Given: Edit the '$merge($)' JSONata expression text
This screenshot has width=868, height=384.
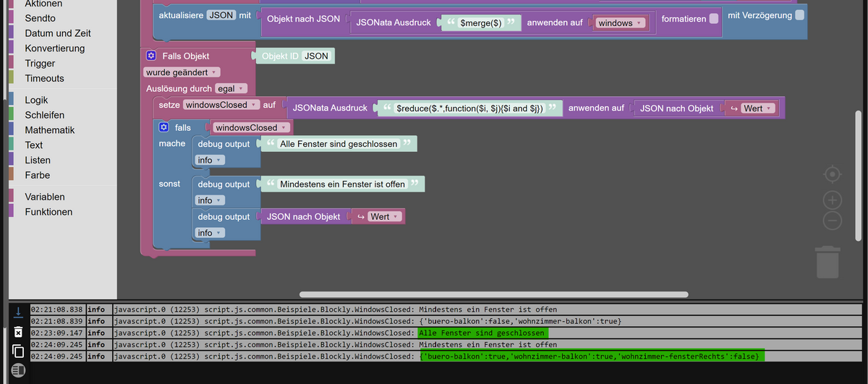Looking at the screenshot, I should [481, 23].
